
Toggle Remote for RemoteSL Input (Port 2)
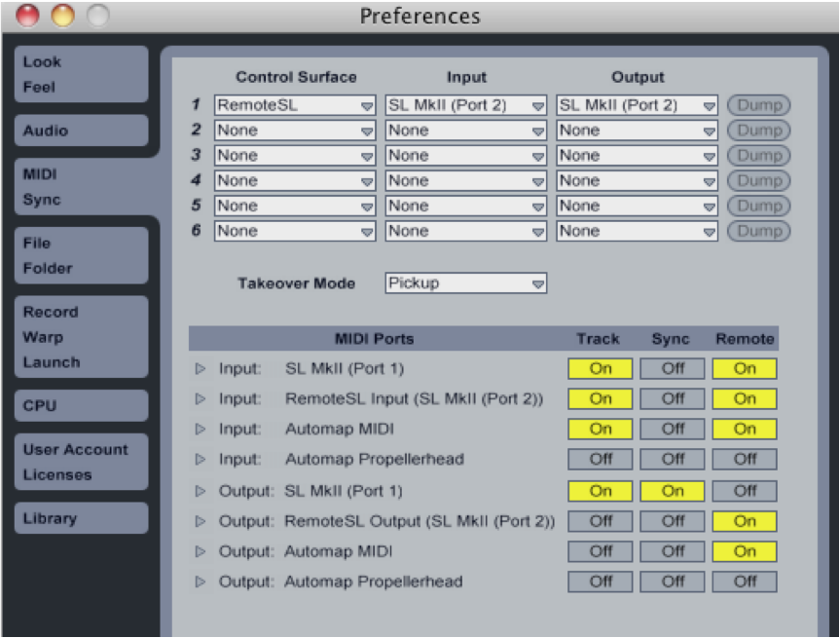click(x=745, y=399)
